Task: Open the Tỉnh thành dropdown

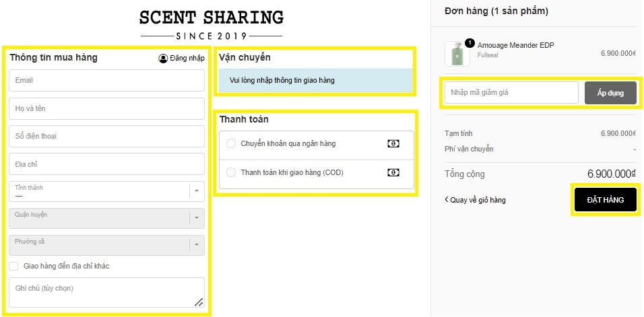Action: point(107,192)
